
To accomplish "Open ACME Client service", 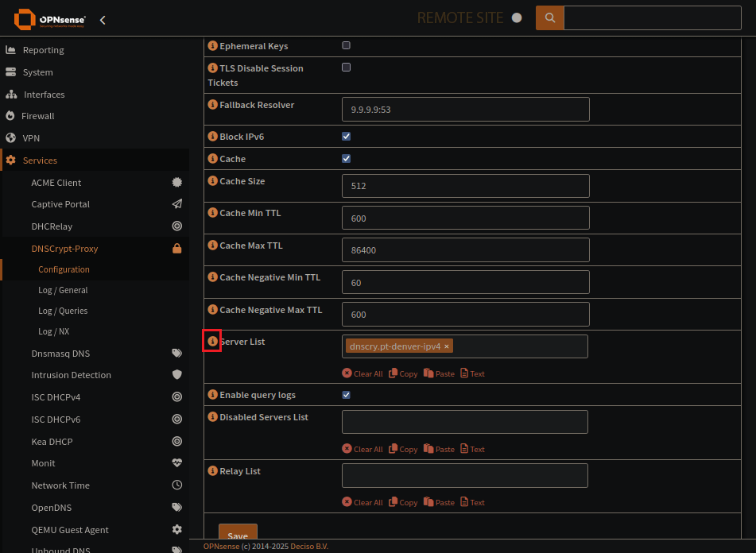I will pyautogui.click(x=56, y=183).
